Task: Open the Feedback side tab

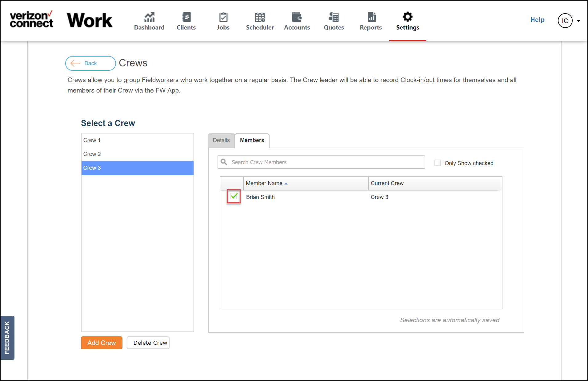Action: (7, 338)
